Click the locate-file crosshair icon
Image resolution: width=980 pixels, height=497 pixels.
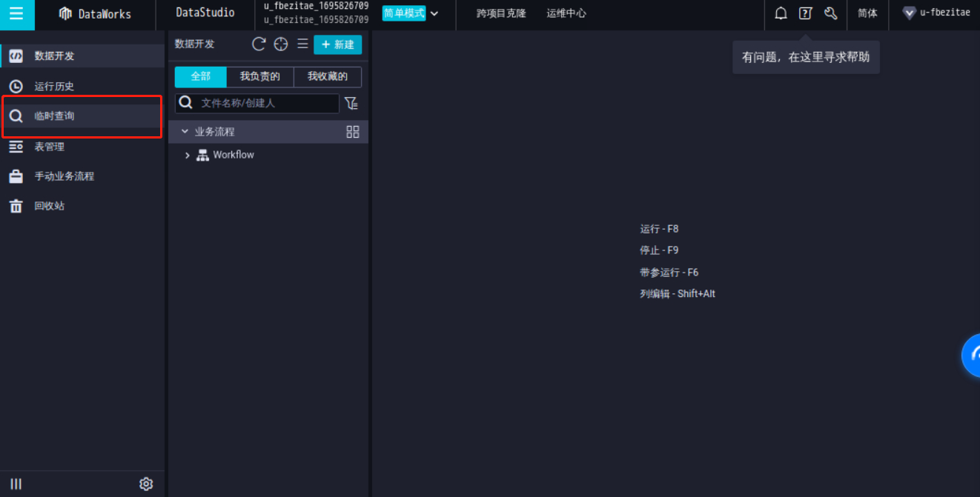[280, 44]
